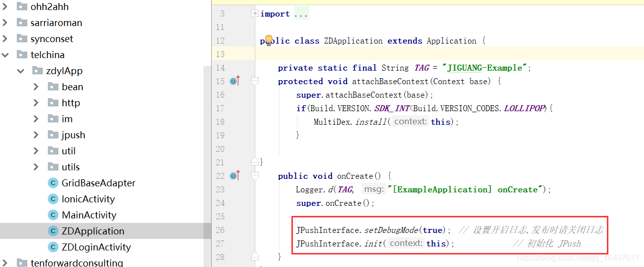Expand the tenforwardconsulting package folder
The height and width of the screenshot is (267, 644).
click(x=5, y=262)
